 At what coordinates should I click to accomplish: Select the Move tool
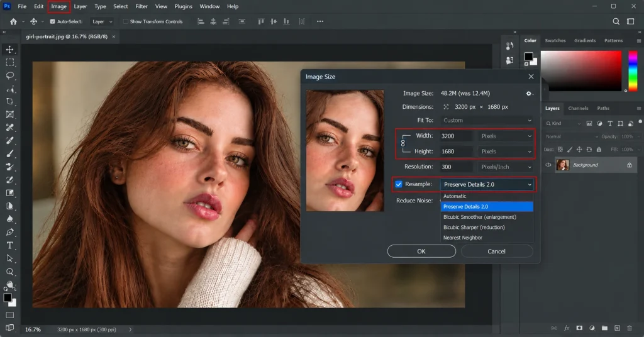tap(9, 49)
